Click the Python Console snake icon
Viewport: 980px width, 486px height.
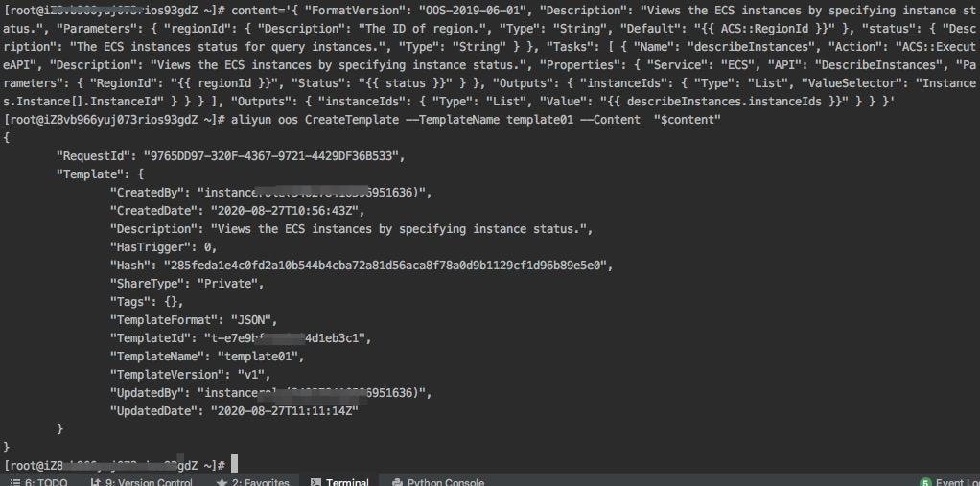click(x=397, y=482)
